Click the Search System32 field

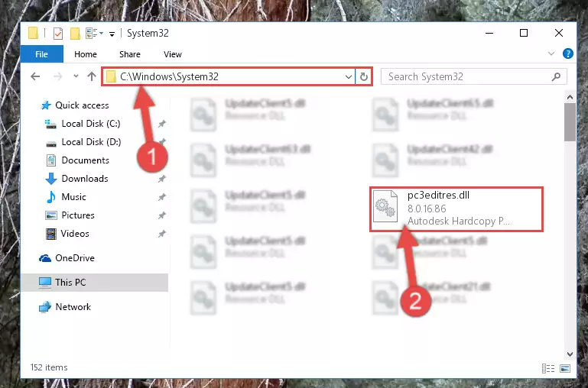click(473, 77)
